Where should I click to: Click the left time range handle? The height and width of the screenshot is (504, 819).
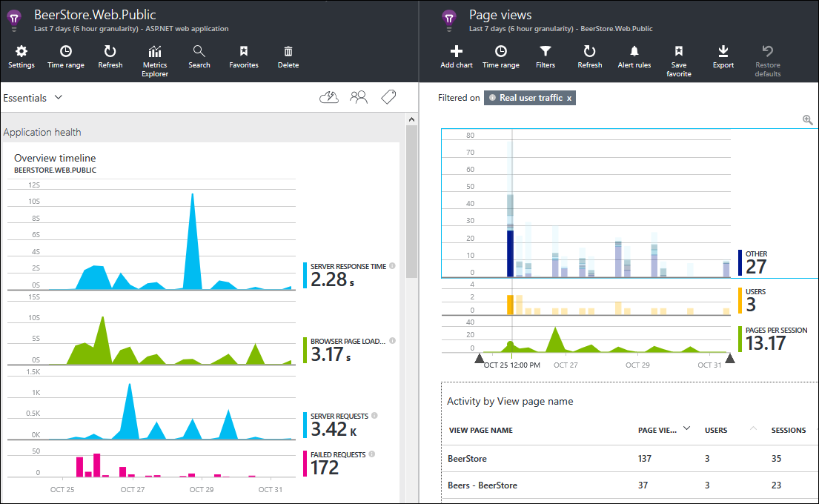point(480,358)
